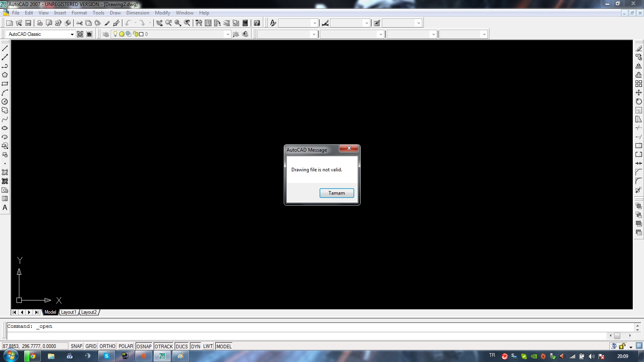Toggle DUCS dynamic UCS
Viewport: 644px width, 362px height.
pos(182,346)
